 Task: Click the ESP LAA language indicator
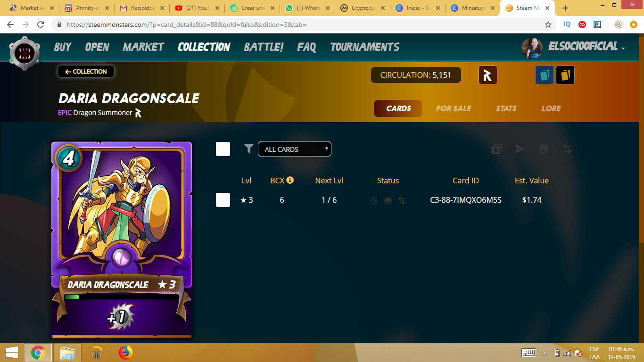coord(594,353)
